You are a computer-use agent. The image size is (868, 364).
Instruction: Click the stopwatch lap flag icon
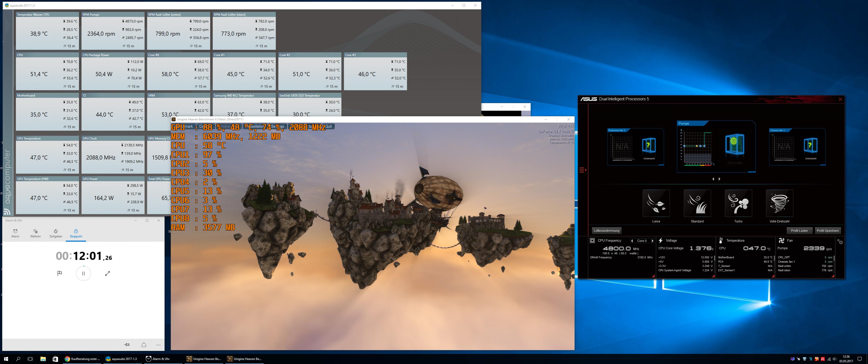60,273
